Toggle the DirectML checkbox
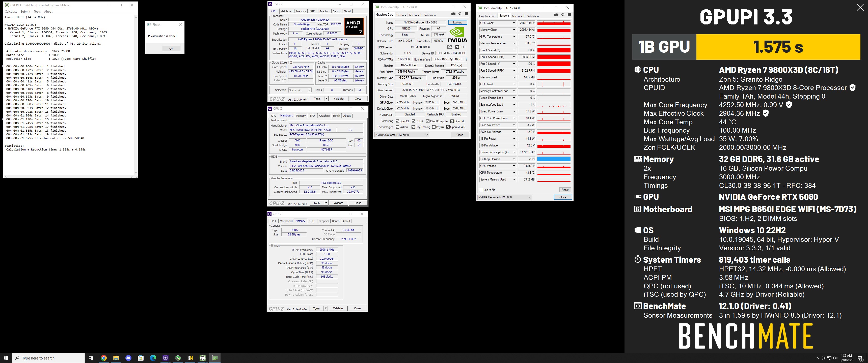This screenshot has width=868, height=363. tap(452, 121)
